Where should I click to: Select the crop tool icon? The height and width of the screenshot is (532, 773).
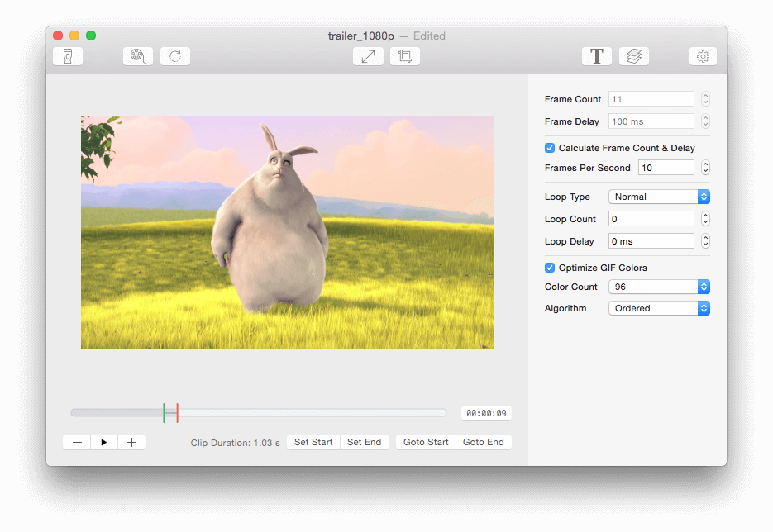(404, 55)
